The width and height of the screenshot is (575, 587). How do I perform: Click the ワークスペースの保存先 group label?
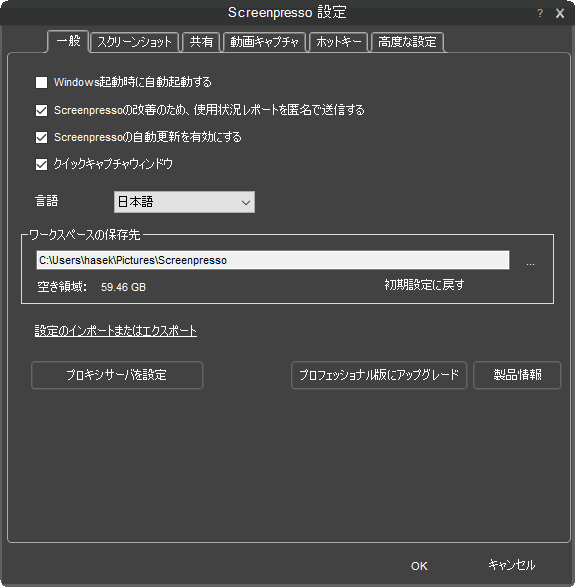tap(85, 235)
